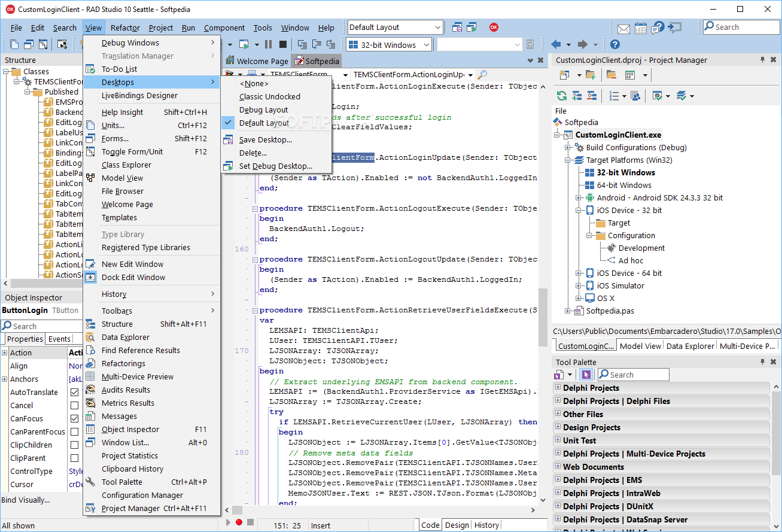Screen dimensions: 782x532
Task: Click the Stop square button in toolbar
Action: click(x=283, y=44)
